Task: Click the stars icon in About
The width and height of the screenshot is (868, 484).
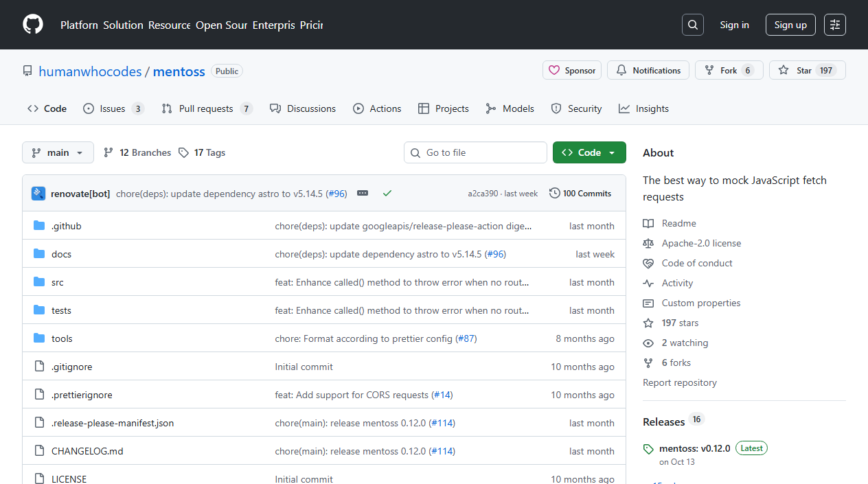Action: click(648, 323)
